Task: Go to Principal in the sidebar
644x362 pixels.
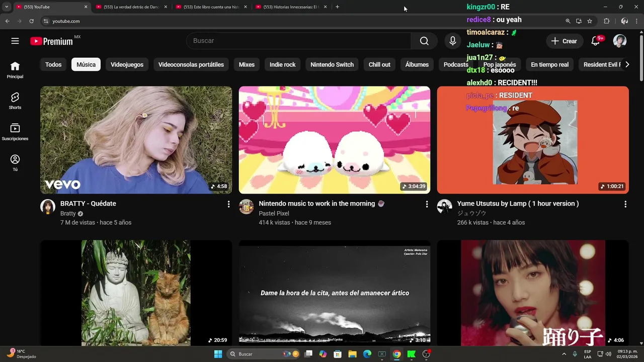Action: click(15, 70)
